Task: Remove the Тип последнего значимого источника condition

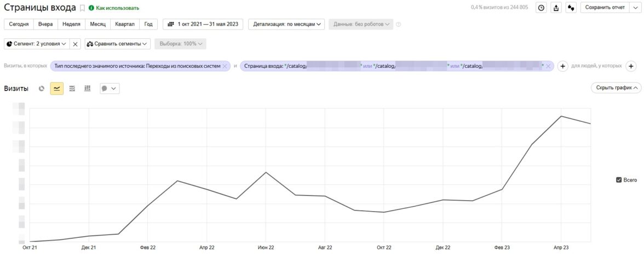Action: pyautogui.click(x=225, y=66)
